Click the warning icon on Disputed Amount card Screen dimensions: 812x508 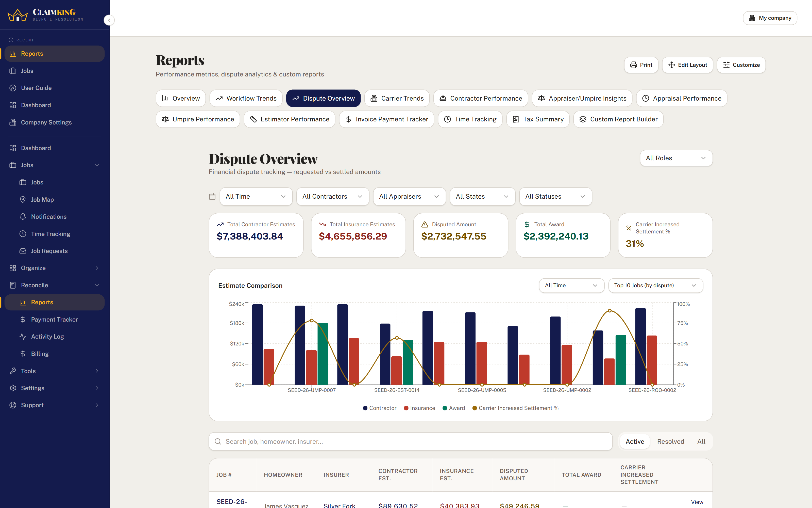point(425,225)
